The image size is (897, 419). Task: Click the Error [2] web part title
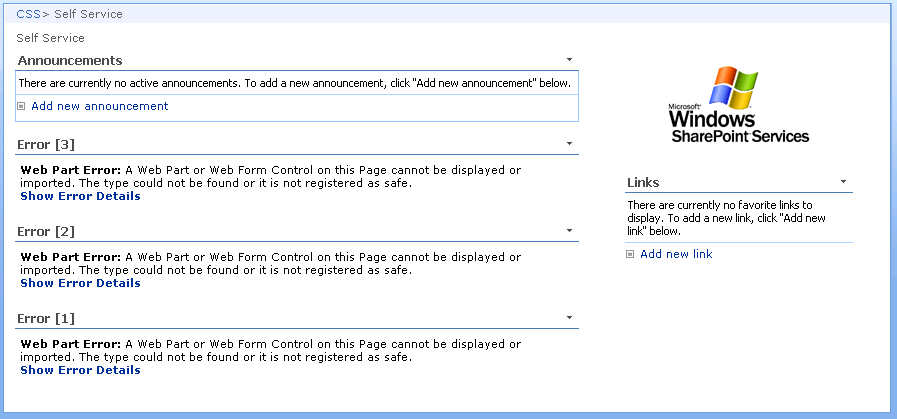pos(46,232)
